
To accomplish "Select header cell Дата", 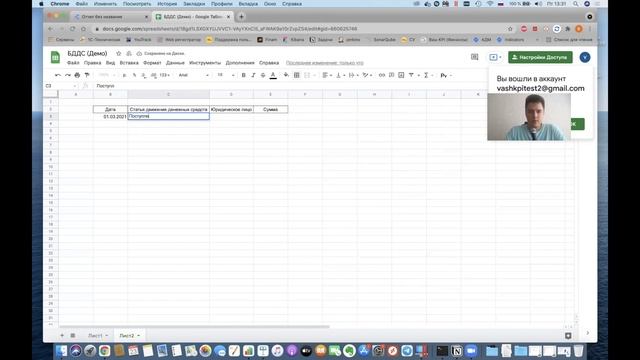I will (110, 109).
